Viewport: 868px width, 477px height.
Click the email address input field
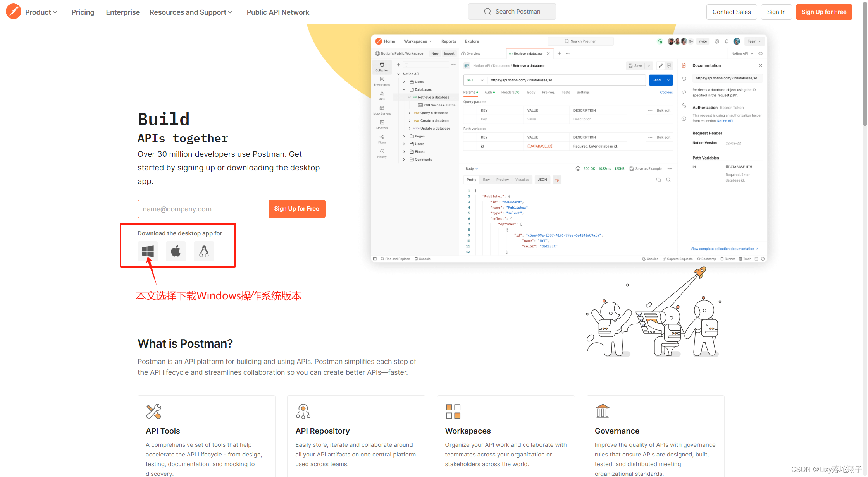click(203, 209)
